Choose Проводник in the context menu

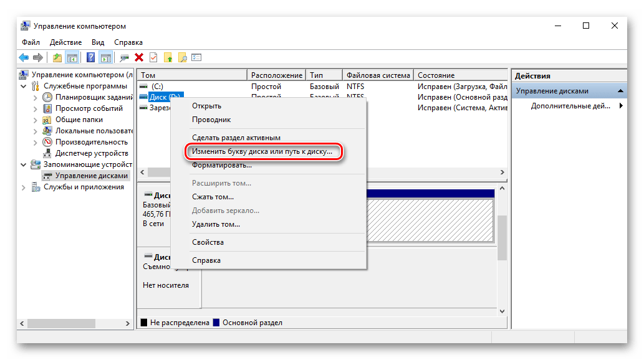coord(269,120)
